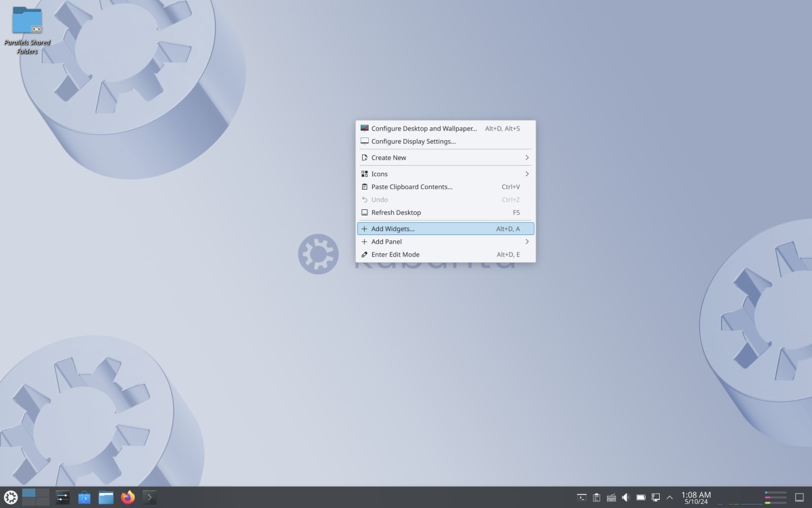Launch Firefox from the taskbar
812x508 pixels.
coord(128,498)
